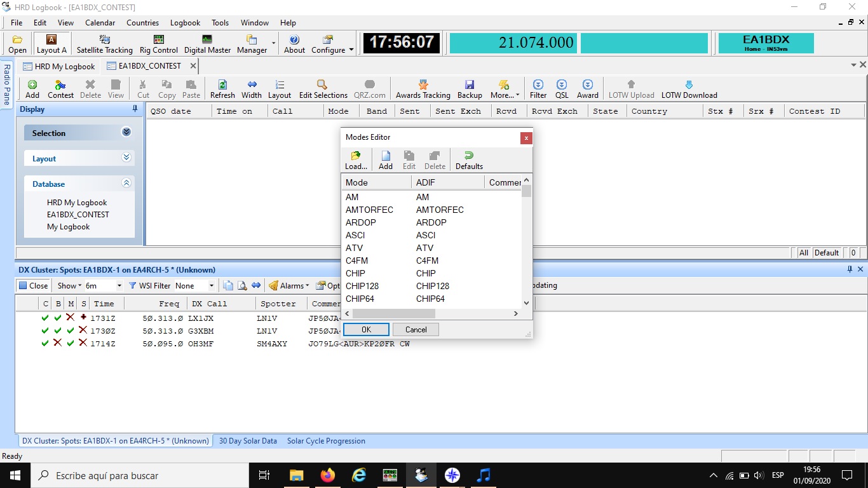Image resolution: width=868 pixels, height=488 pixels.
Task: Open the Alarms dropdown menu
Action: click(x=289, y=286)
